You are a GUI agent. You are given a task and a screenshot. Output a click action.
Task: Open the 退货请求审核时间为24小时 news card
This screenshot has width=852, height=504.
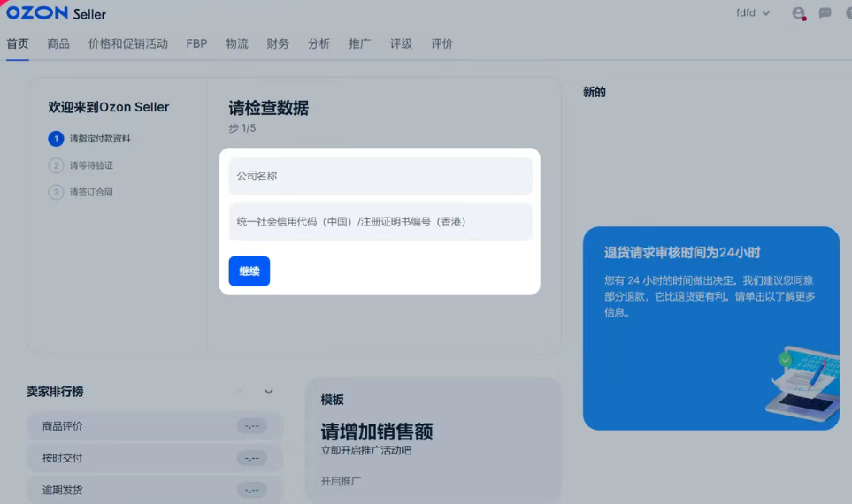pos(711,329)
